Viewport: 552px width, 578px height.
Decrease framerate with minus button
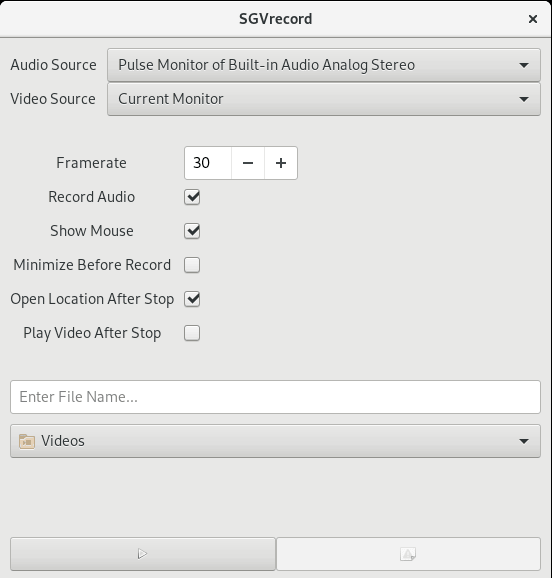(248, 163)
